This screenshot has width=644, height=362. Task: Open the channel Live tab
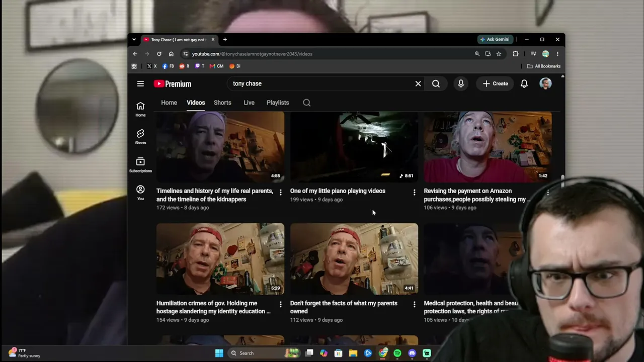(249, 103)
